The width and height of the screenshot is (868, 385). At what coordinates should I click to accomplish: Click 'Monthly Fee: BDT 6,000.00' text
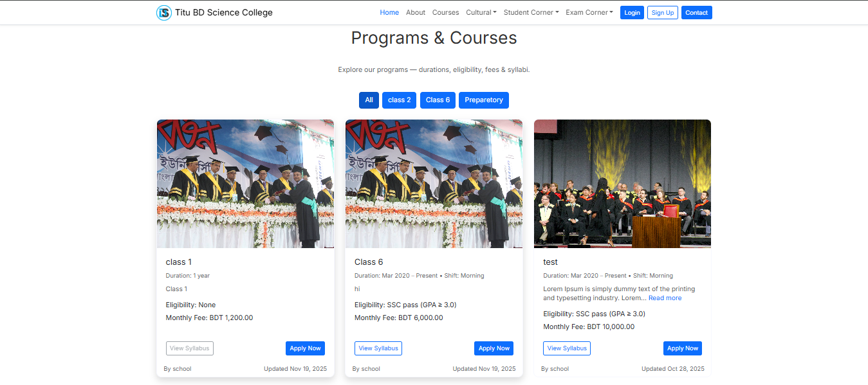tap(398, 318)
